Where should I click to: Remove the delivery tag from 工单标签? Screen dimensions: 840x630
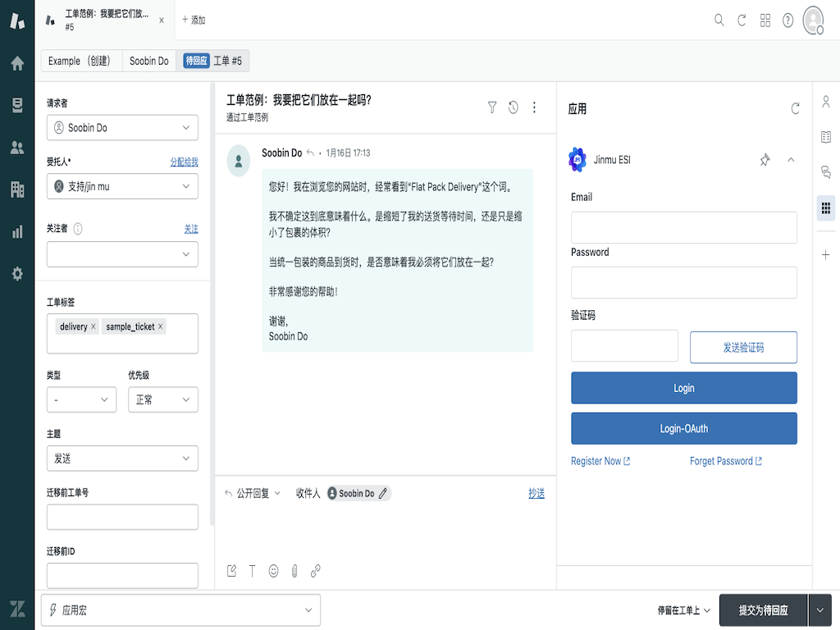click(x=93, y=326)
